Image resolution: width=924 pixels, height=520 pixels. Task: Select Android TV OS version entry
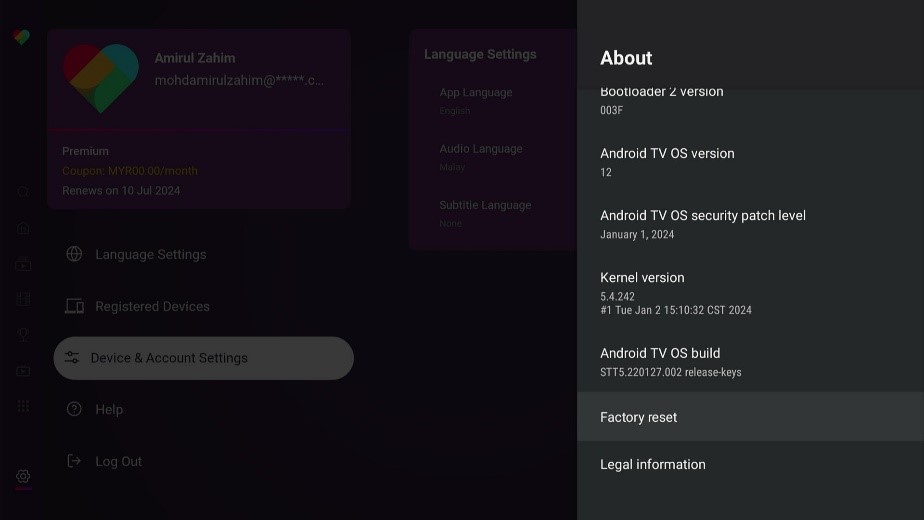[750, 162]
